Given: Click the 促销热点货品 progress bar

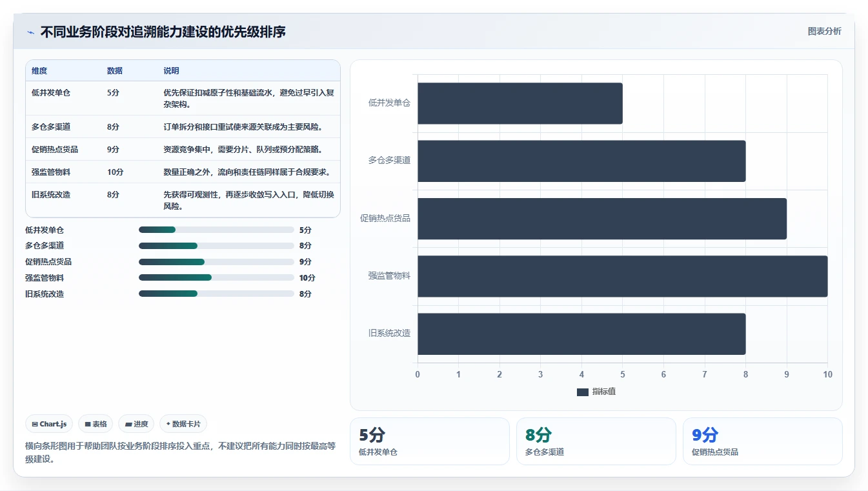Looking at the screenshot, I should coord(216,262).
